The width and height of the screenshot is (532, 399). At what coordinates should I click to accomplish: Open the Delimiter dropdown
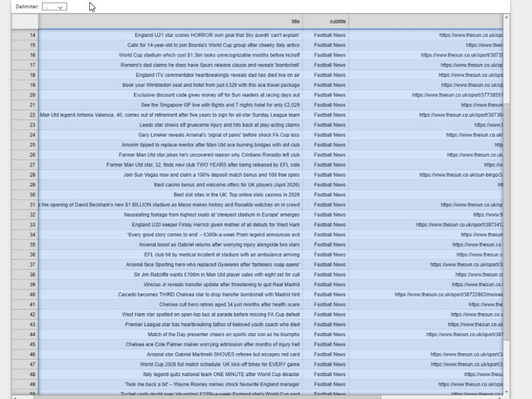tap(54, 7)
